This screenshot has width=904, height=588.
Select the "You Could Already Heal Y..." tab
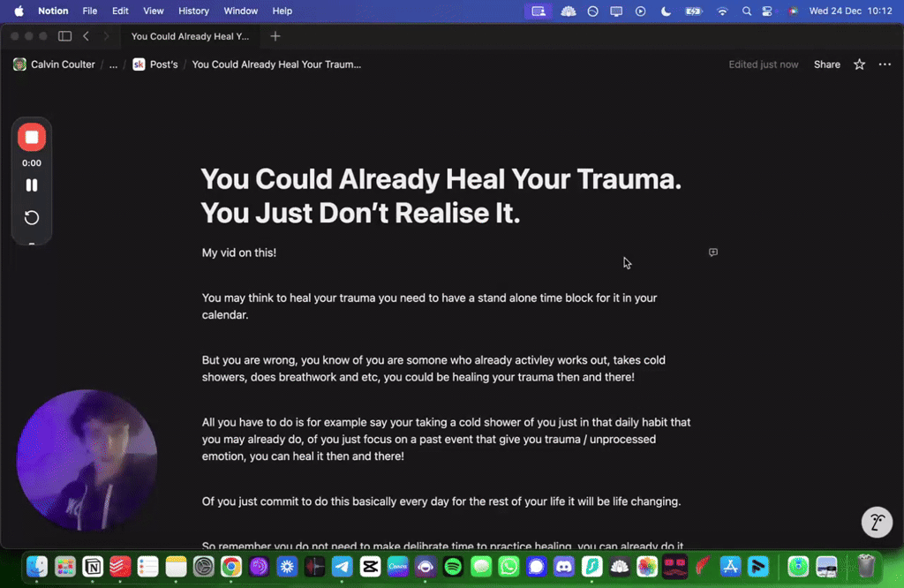190,37
